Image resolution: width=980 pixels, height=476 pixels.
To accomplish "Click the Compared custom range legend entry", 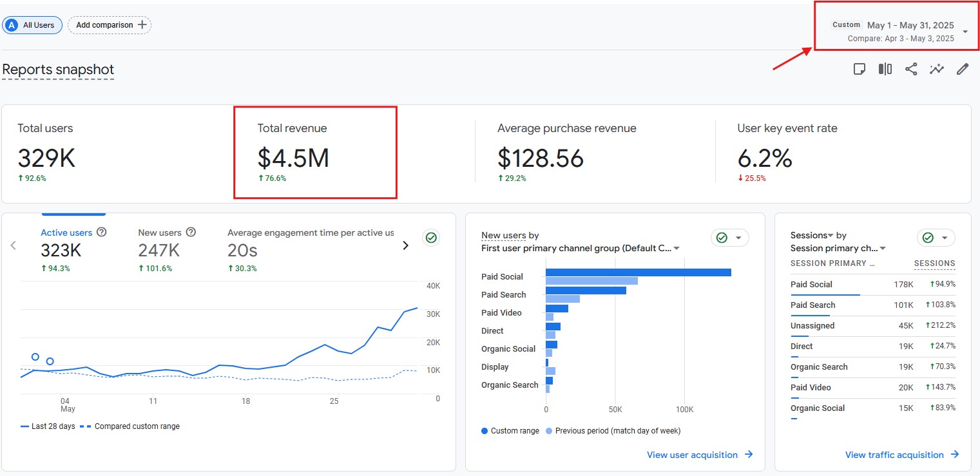I will (130, 426).
